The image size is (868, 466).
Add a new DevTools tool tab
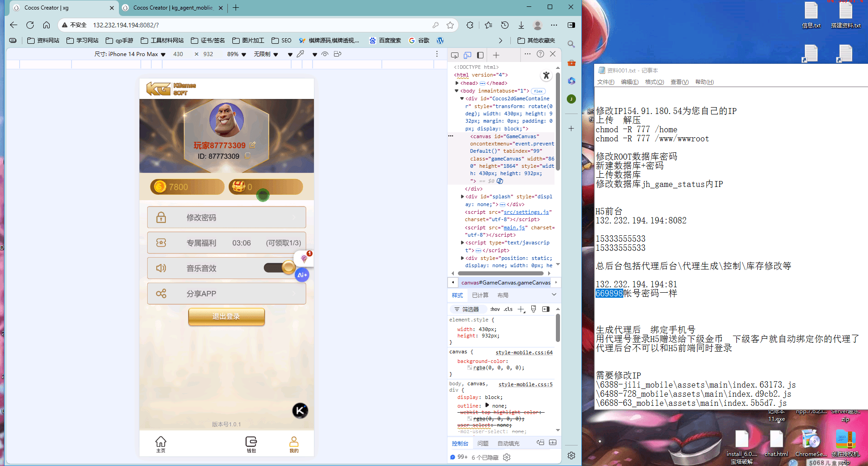click(496, 55)
